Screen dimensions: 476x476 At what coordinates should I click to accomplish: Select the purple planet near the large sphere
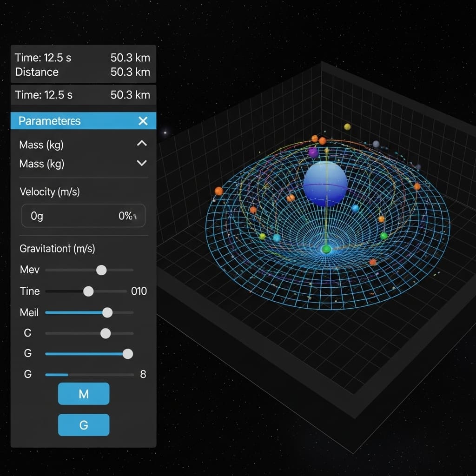(x=313, y=152)
